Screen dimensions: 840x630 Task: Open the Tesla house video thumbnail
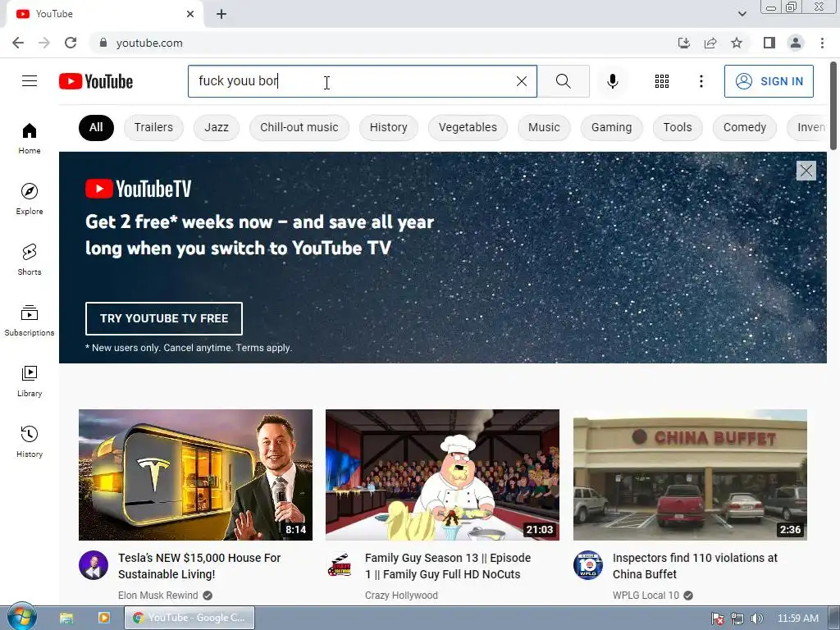pos(195,475)
